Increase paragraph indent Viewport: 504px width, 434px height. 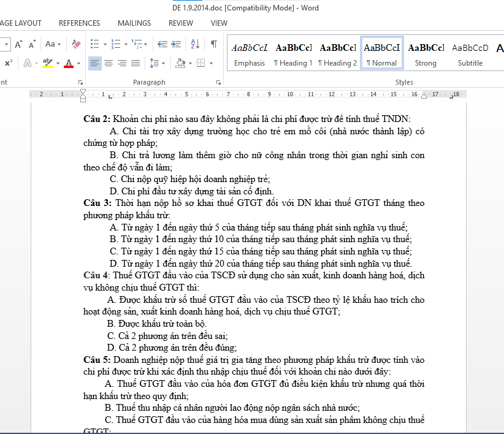click(x=176, y=44)
